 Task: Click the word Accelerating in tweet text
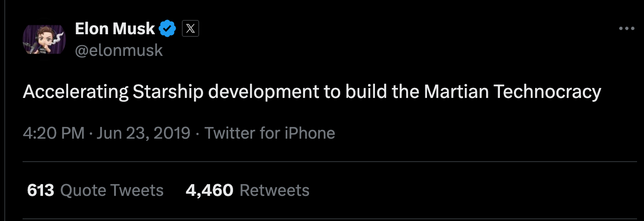(76, 92)
